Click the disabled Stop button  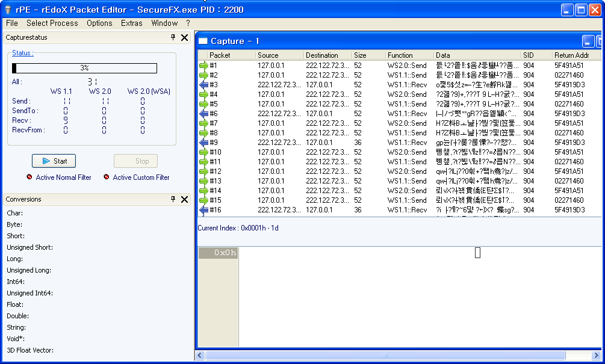pyautogui.click(x=136, y=161)
